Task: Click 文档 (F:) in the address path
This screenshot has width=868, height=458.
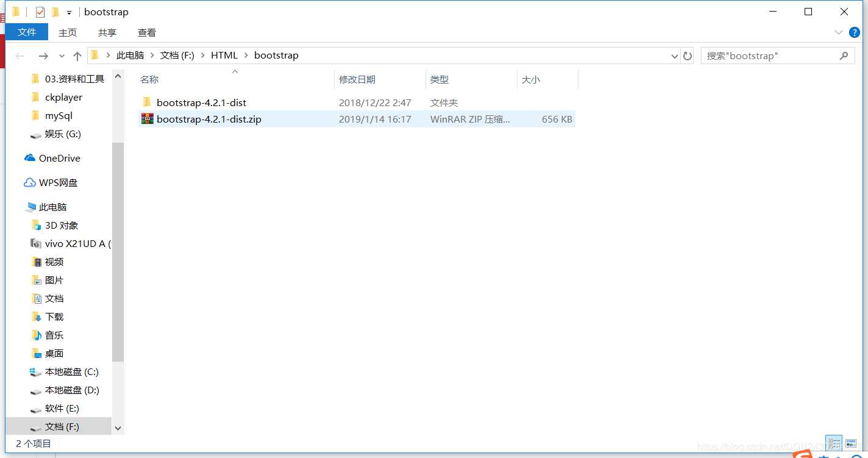Action: pyautogui.click(x=177, y=55)
